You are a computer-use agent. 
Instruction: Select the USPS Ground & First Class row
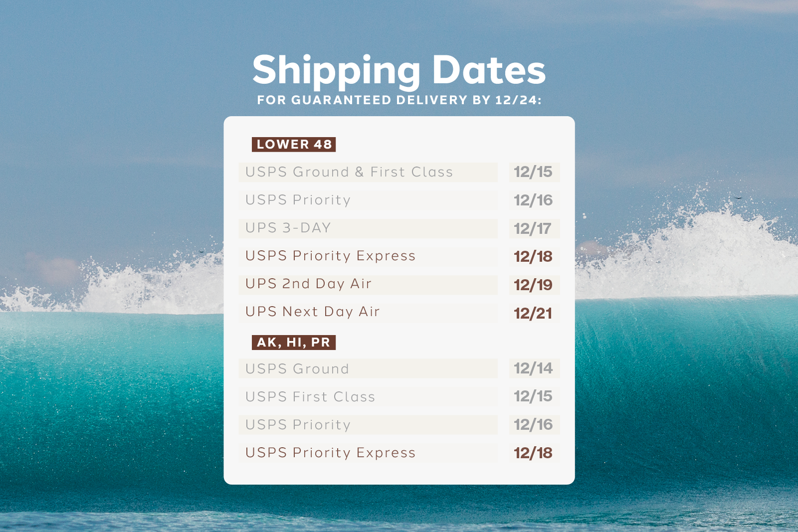(349, 173)
